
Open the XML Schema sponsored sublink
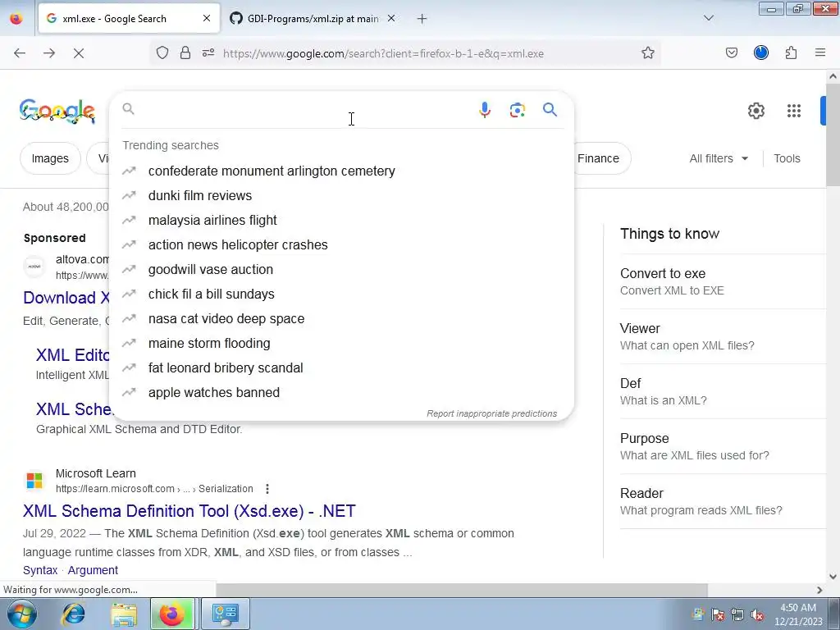pos(74,409)
